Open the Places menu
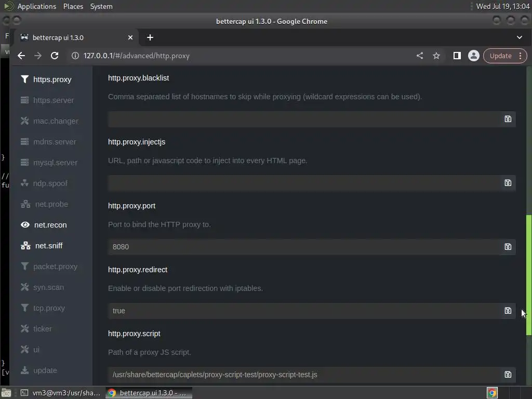Viewport: 532px width, 399px height. 73,6
